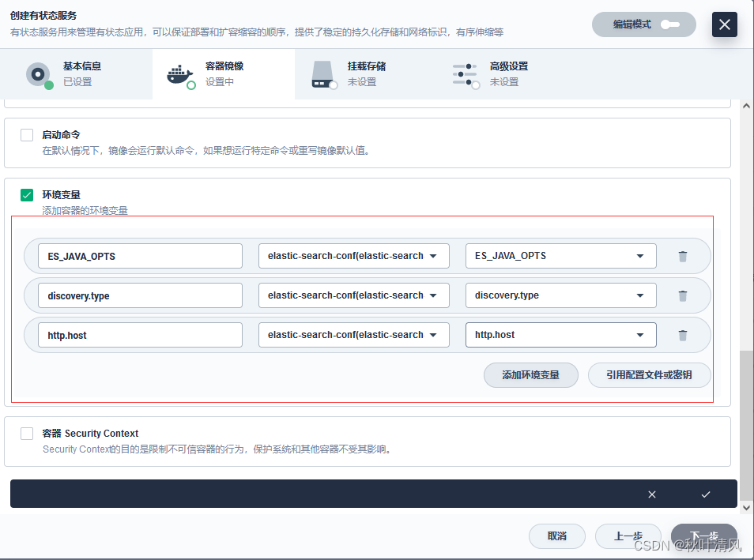
Task: Remove the discovery.type row via trash icon
Action: click(683, 295)
